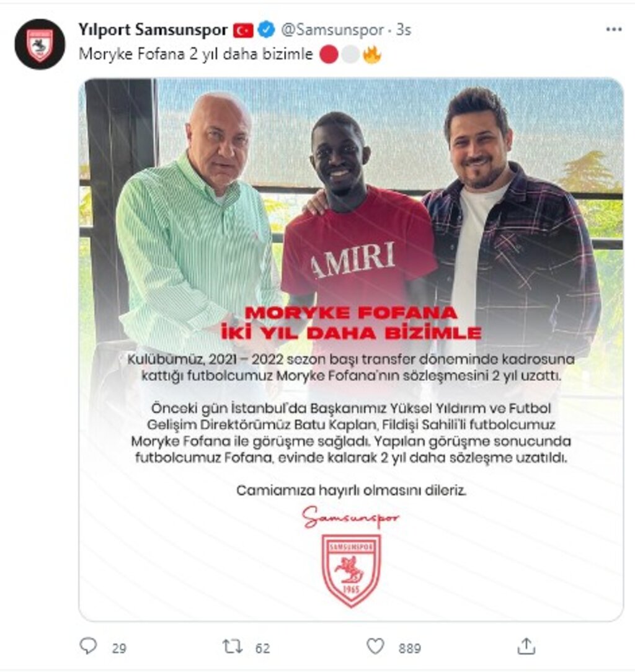Viewport: 635px width, 672px height.
Task: Like the tweet with the heart icon
Action: click(x=375, y=646)
